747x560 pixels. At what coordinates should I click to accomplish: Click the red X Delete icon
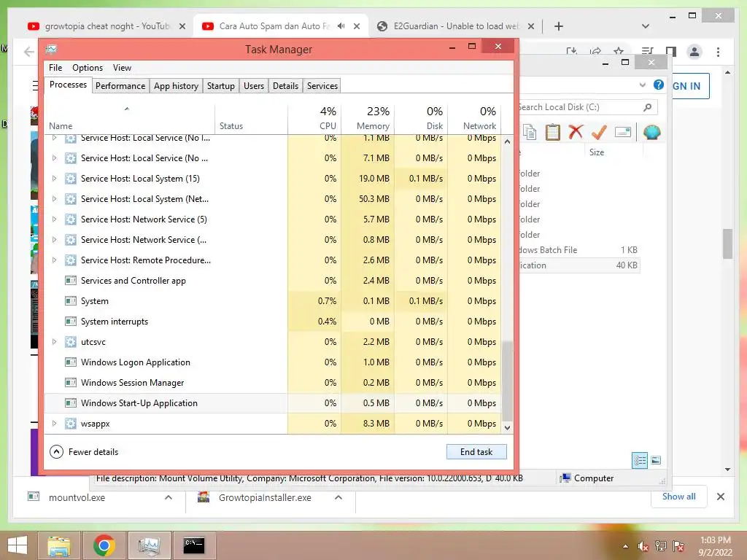point(576,132)
